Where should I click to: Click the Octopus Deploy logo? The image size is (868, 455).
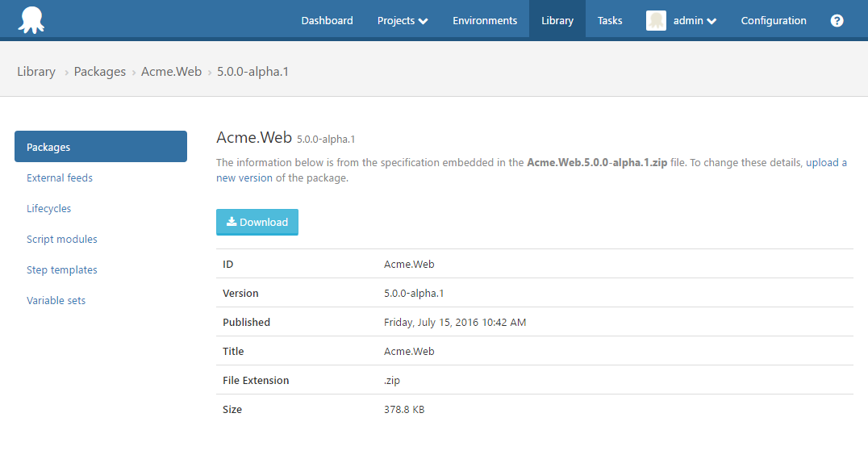tap(31, 20)
